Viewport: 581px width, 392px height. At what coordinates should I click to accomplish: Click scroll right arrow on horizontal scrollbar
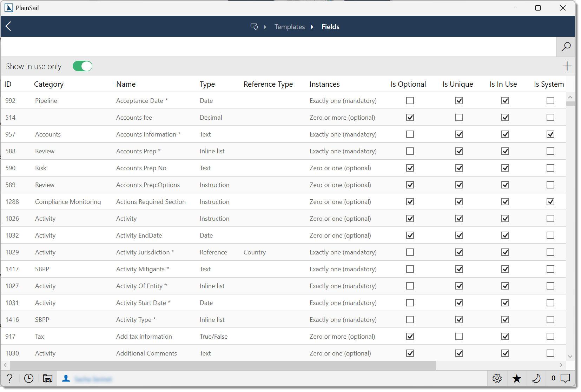pyautogui.click(x=561, y=365)
